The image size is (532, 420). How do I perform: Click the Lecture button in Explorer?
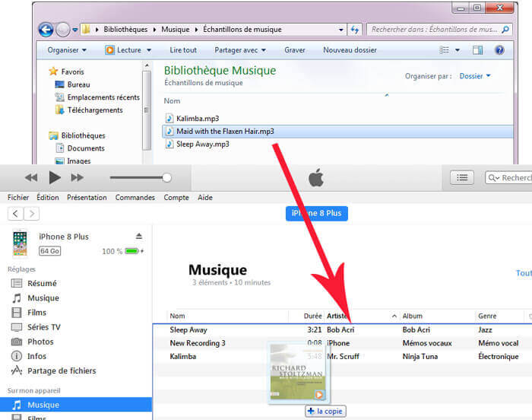123,50
